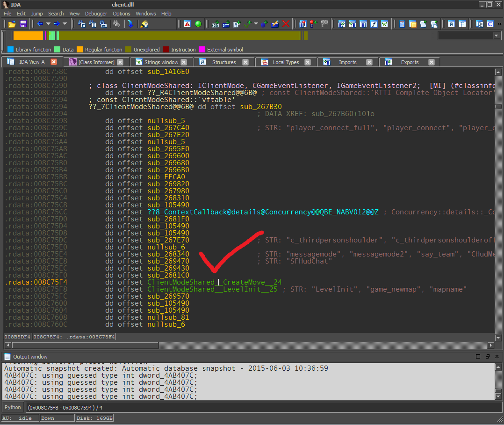Open the File menu

pos(7,14)
